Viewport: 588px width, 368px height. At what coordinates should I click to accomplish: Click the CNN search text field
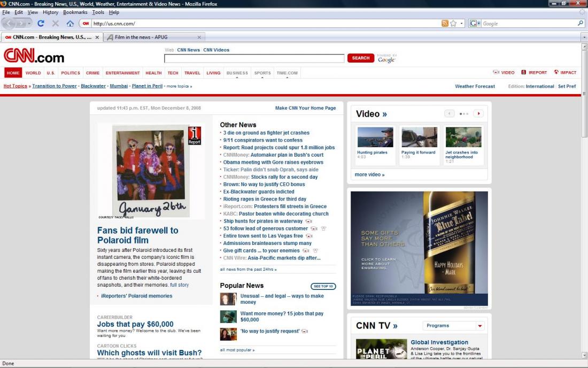click(254, 58)
